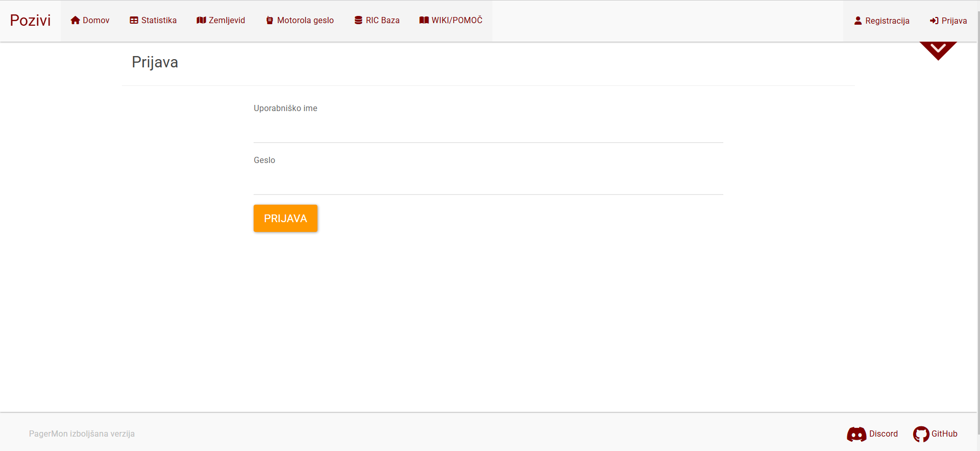Image resolution: width=980 pixels, height=451 pixels.
Task: Open the GitHub footer link
Action: (935, 434)
